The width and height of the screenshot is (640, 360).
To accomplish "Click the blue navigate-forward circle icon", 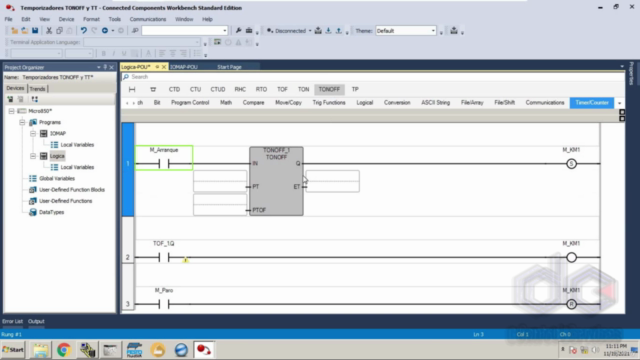I will click(x=105, y=31).
